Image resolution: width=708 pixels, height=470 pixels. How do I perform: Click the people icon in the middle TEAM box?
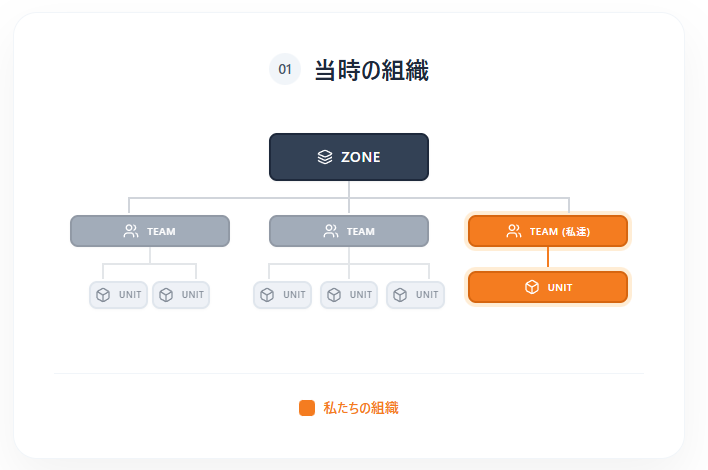pos(331,231)
